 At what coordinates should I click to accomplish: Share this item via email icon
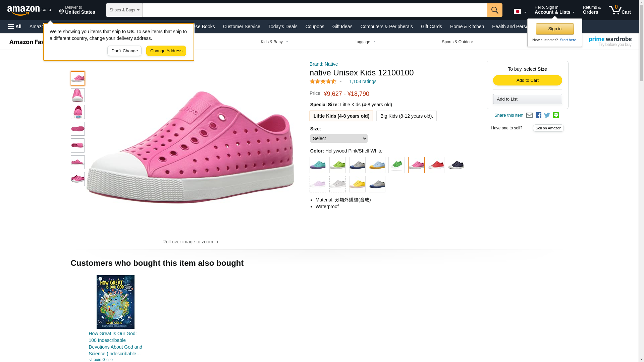(529, 115)
